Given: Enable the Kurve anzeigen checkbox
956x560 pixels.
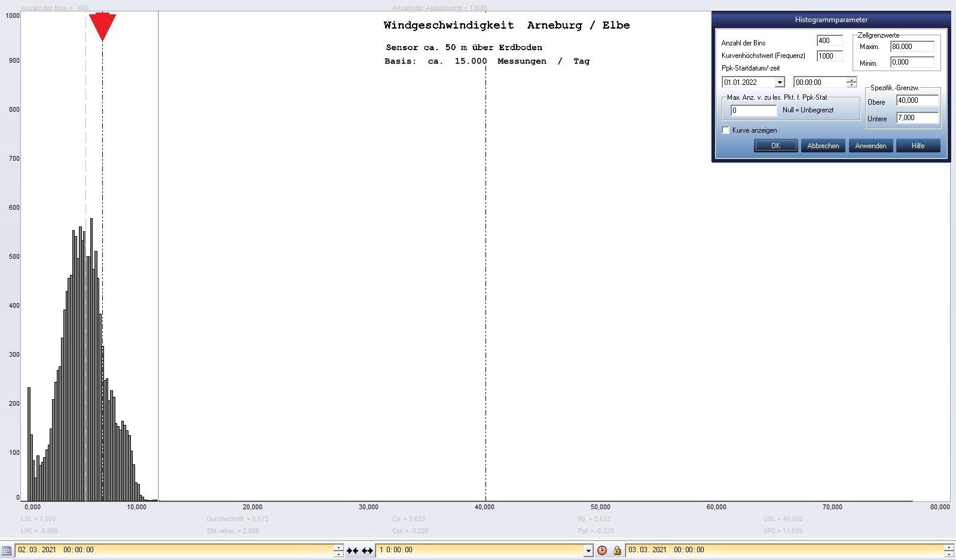Looking at the screenshot, I should tap(726, 130).
